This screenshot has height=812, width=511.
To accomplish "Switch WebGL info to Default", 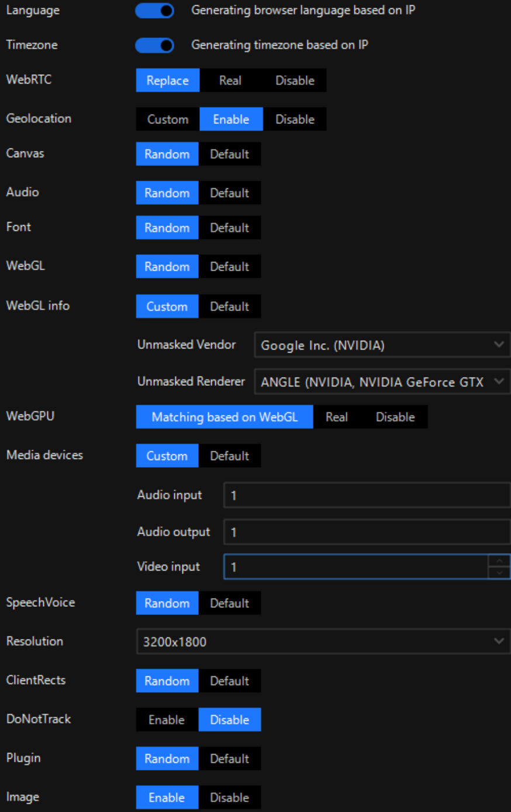I will click(x=229, y=307).
